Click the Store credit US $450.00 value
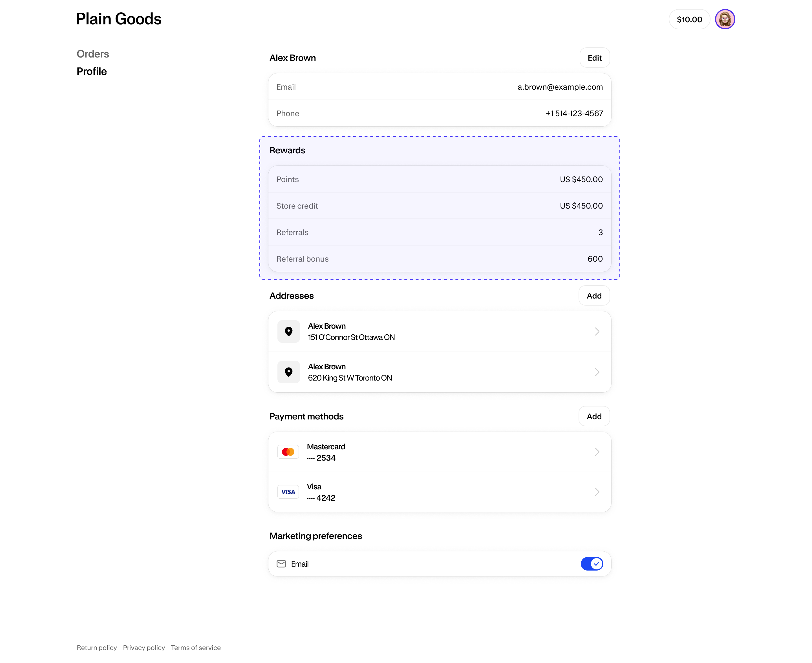The height and width of the screenshot is (663, 812). pyautogui.click(x=581, y=206)
